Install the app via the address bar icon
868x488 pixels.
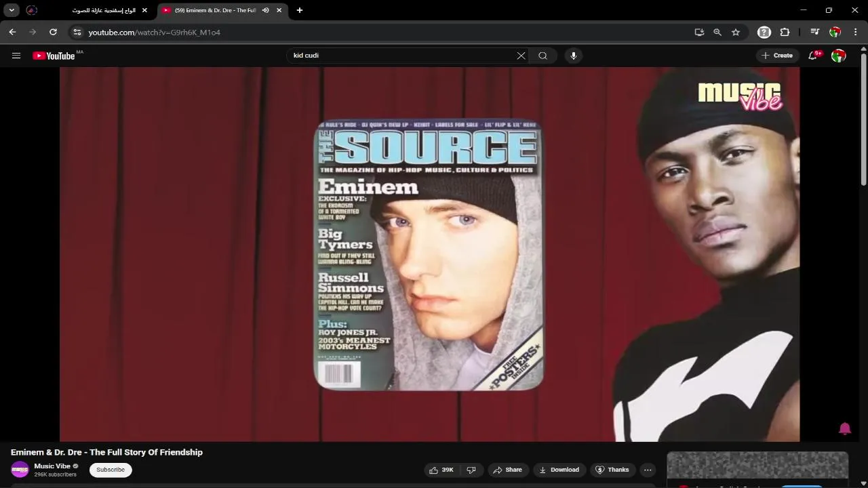[699, 32]
